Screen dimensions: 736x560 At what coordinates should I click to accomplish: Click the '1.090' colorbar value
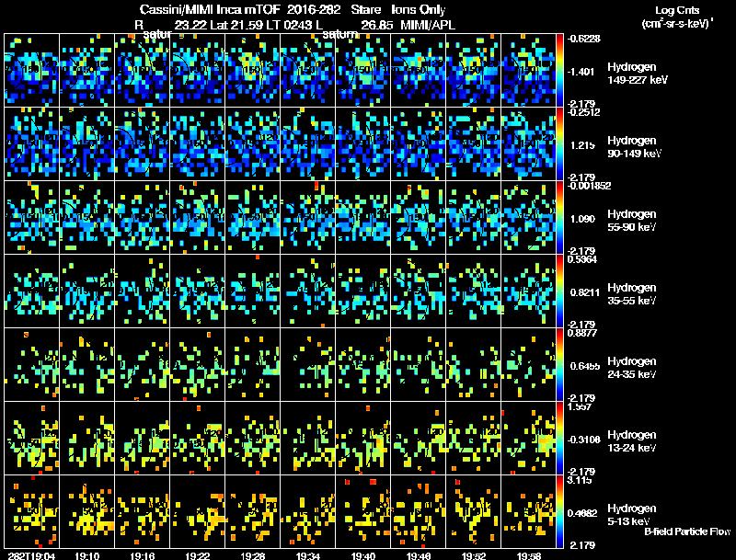pos(582,219)
